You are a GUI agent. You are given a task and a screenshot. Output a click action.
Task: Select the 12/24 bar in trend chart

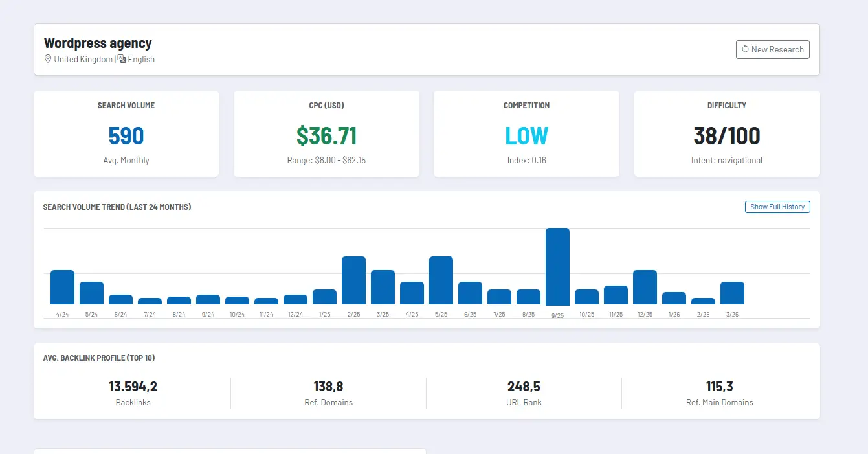[x=295, y=299]
